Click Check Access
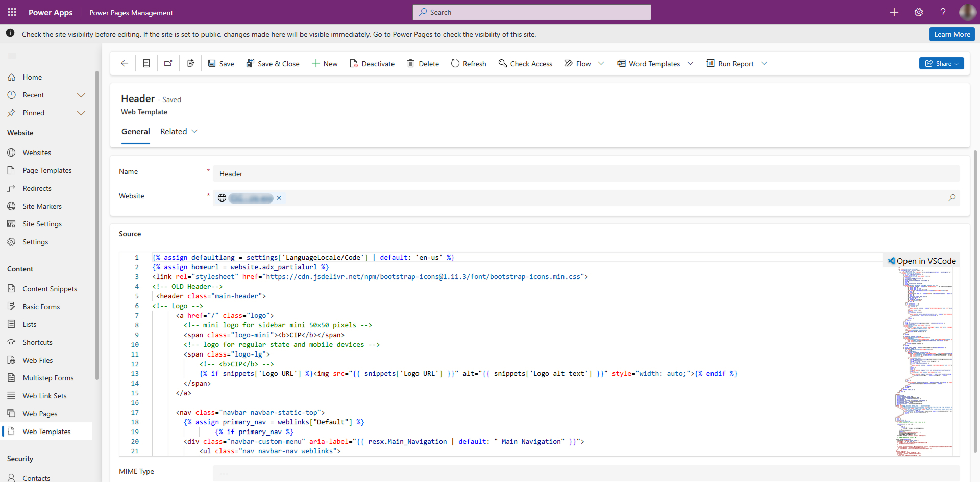 point(525,64)
